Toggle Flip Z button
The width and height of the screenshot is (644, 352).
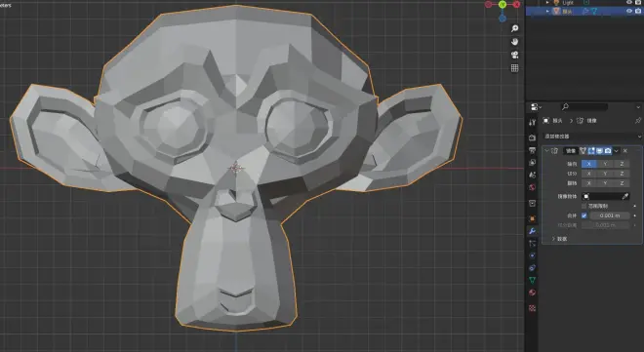pyautogui.click(x=622, y=183)
